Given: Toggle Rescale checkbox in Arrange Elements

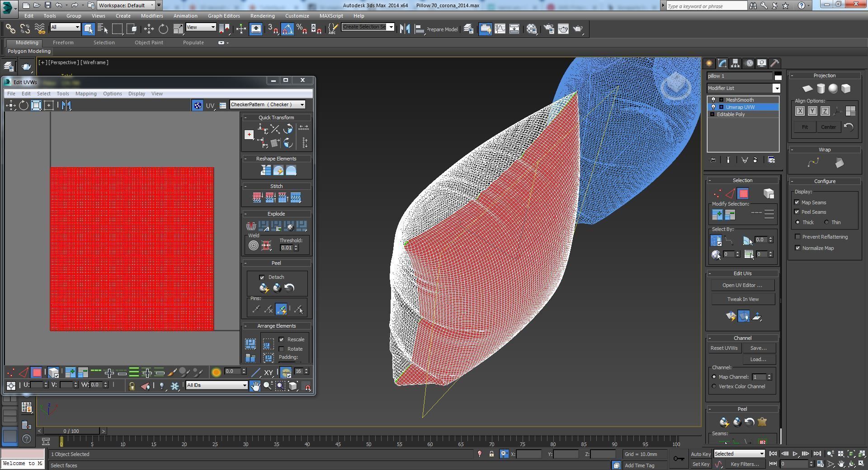Looking at the screenshot, I should click(x=282, y=339).
